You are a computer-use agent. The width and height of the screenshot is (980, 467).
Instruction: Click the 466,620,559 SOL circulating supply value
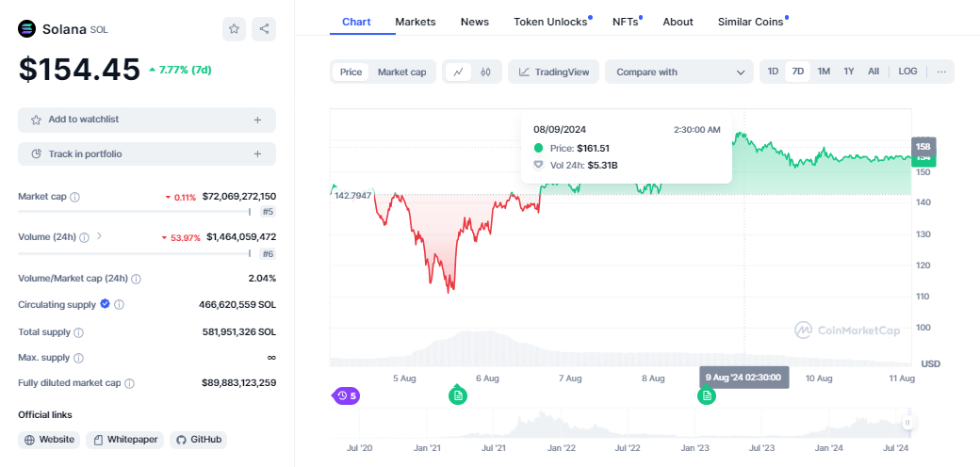pos(237,305)
